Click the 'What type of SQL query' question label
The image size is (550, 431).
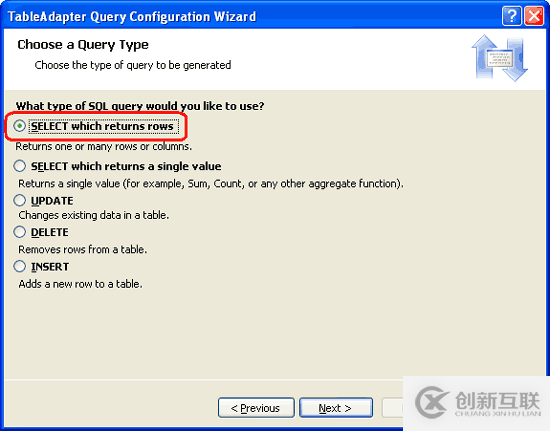point(140,106)
